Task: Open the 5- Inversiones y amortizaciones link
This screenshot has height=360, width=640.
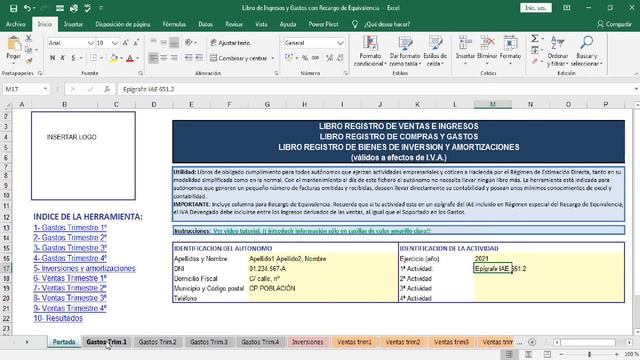Action: tap(84, 268)
